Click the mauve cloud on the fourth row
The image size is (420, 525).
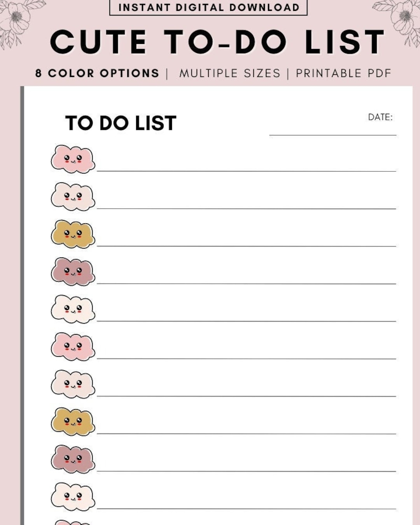(73, 272)
